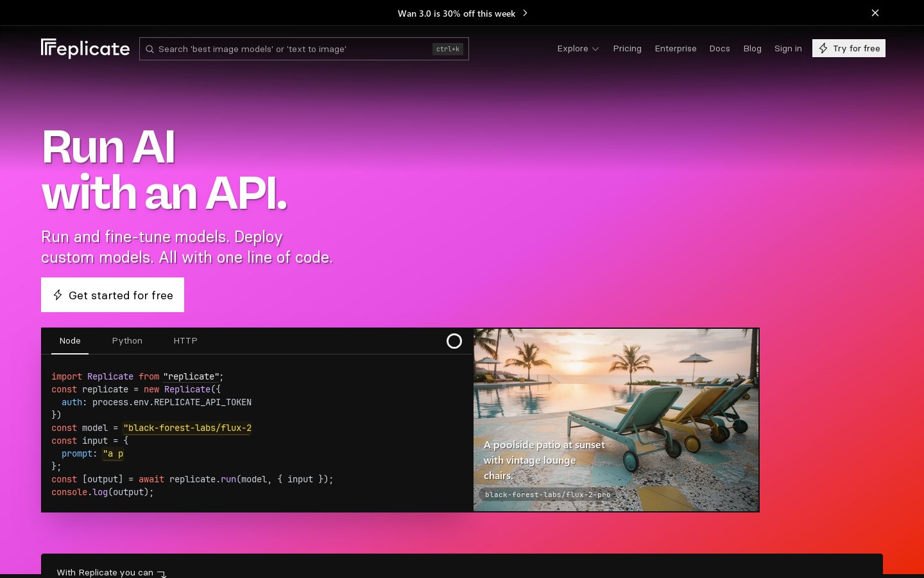
Task: Click the console.log(output) code line
Action: point(103,492)
